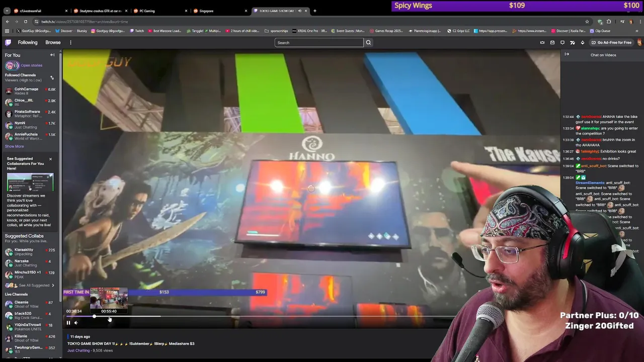Image resolution: width=644 pixels, height=362 pixels.
Task: Click the search magnifier button
Action: click(x=368, y=43)
